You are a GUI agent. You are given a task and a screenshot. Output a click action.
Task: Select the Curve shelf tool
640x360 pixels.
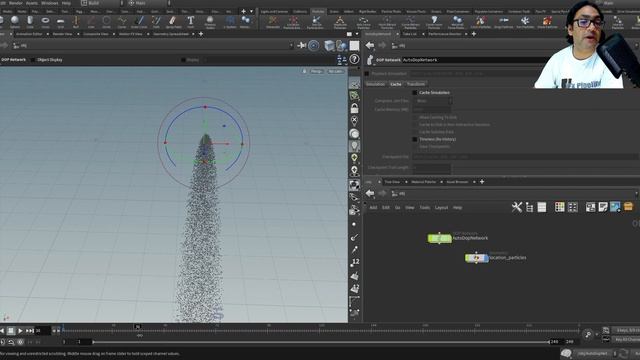[122, 22]
